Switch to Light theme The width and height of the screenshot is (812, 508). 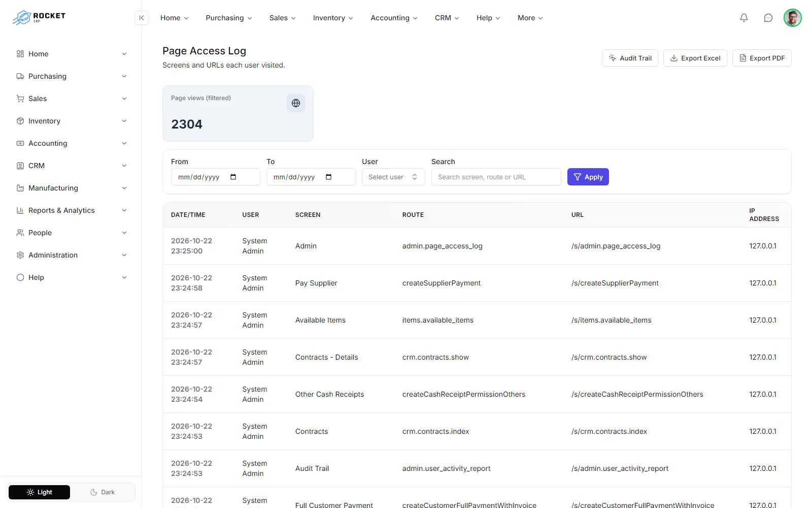point(40,492)
